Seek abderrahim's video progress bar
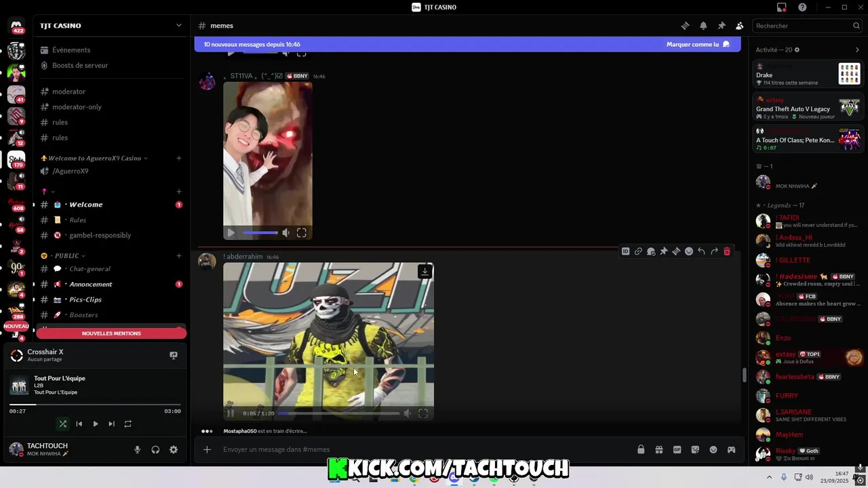 pyautogui.click(x=338, y=413)
